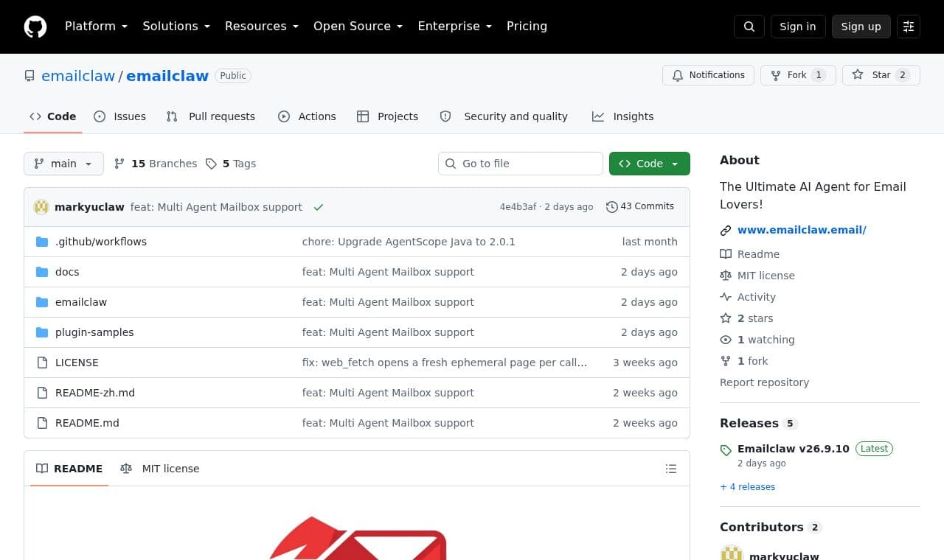Expand the Platform navigation menu

pos(96,27)
